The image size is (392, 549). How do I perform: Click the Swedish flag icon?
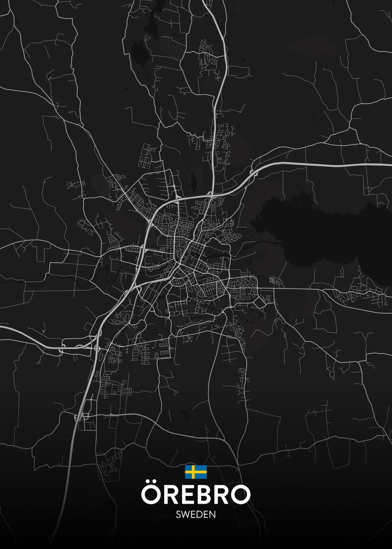196,472
